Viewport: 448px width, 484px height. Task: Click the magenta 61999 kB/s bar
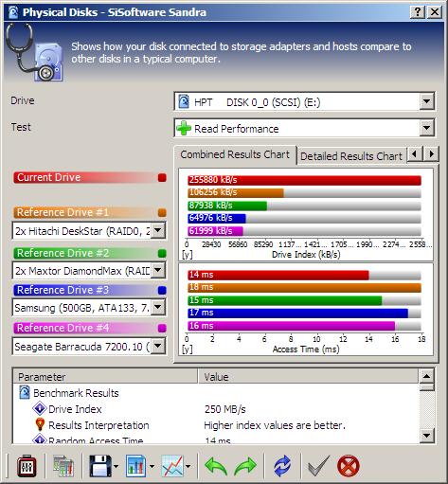(215, 231)
